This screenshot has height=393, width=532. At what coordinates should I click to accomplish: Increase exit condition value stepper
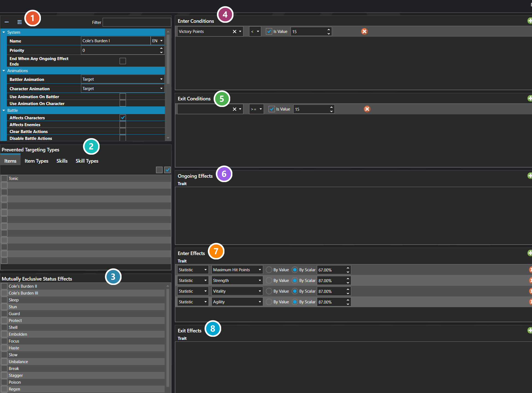[331, 107]
